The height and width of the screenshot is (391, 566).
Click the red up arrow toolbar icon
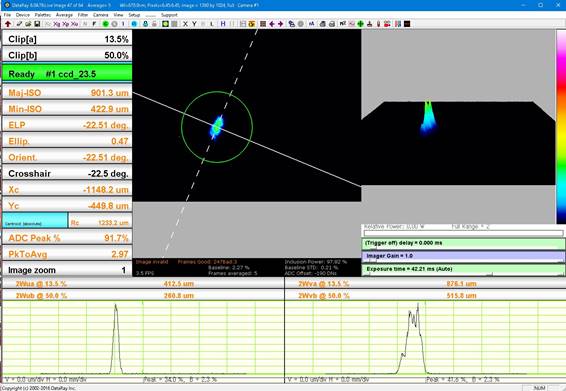[8, 24]
